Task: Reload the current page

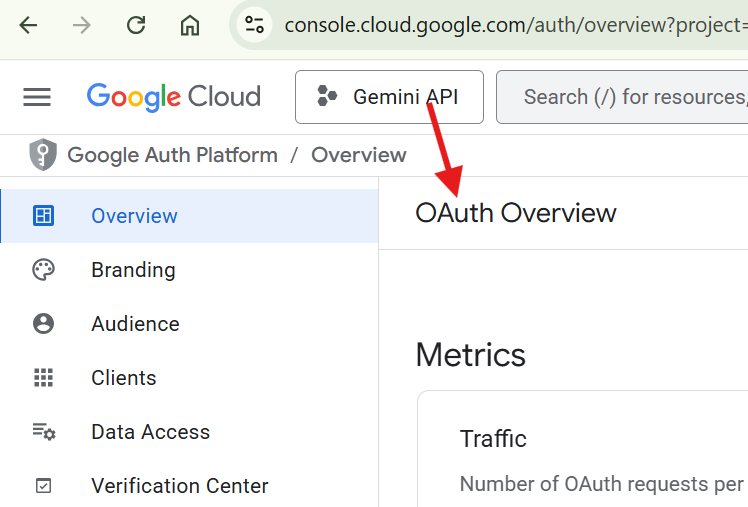Action: (x=136, y=25)
